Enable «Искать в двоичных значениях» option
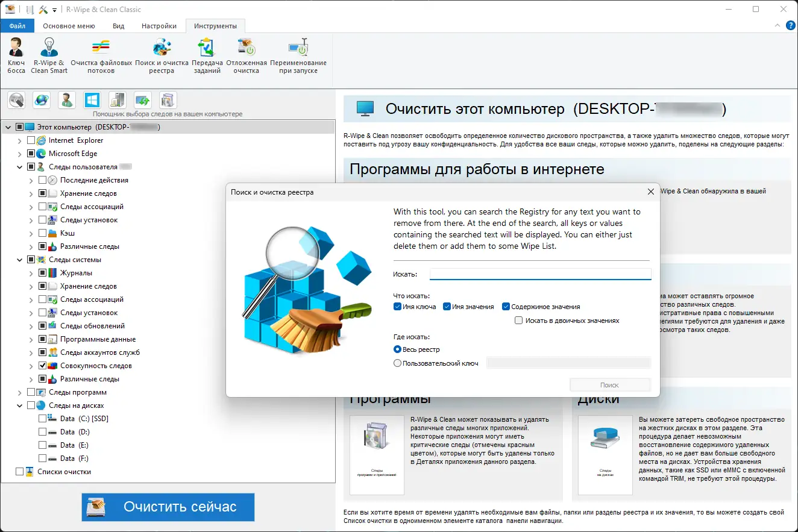Screen dimensions: 798x532 (518, 320)
